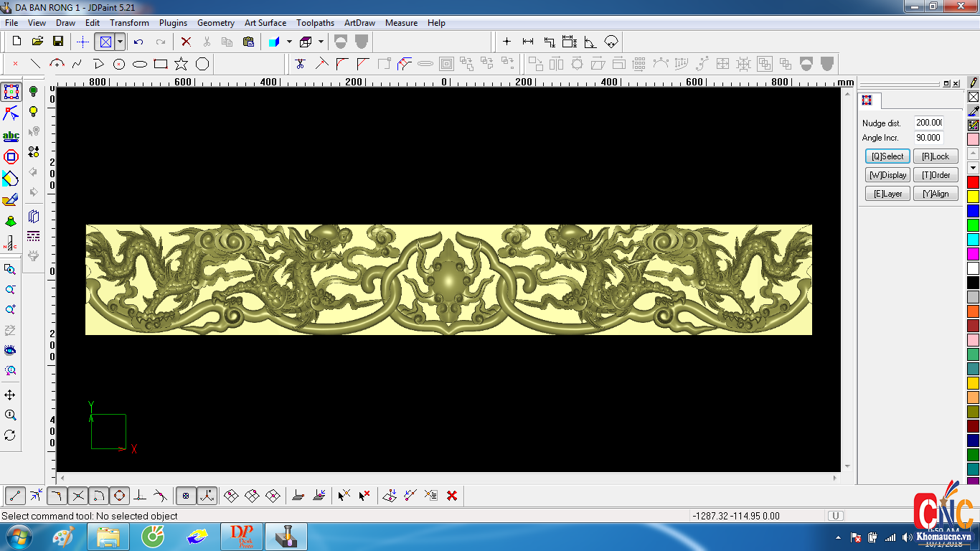Image resolution: width=980 pixels, height=551 pixels.
Task: Choose the rectangle drawing tool
Action: coord(161,64)
